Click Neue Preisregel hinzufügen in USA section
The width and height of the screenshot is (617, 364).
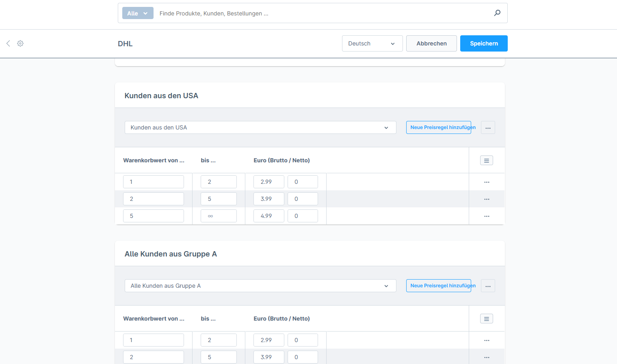coord(438,127)
